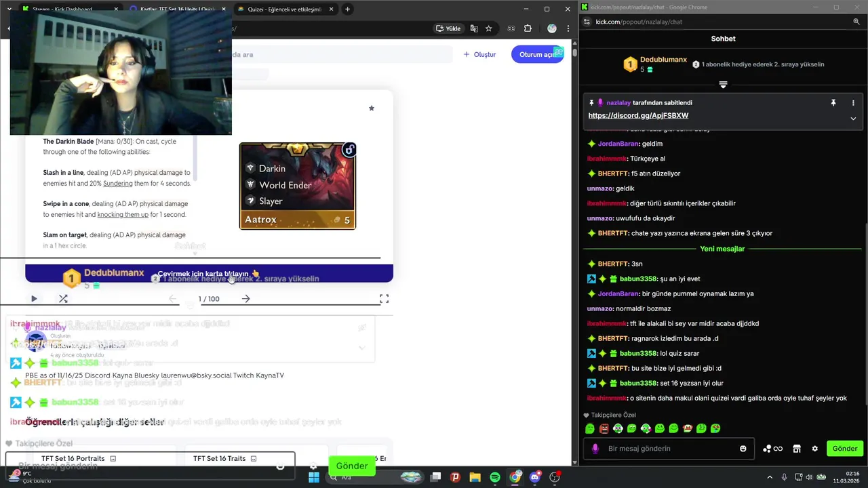Bookmark this page with star icon

point(488,28)
